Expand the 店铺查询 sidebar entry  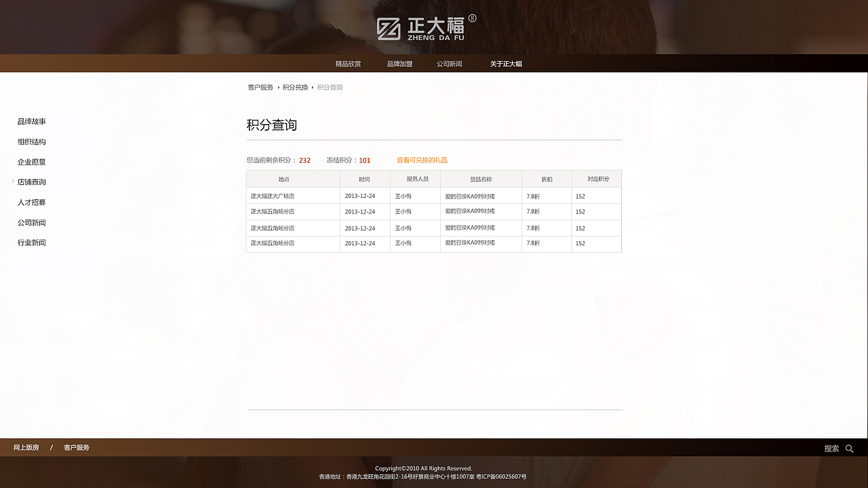pyautogui.click(x=31, y=182)
